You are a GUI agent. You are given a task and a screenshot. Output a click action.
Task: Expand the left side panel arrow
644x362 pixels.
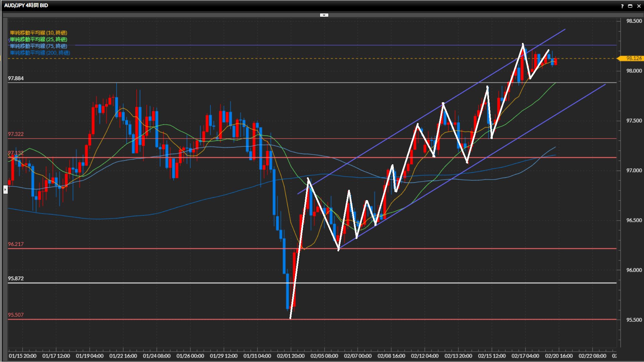[5, 190]
